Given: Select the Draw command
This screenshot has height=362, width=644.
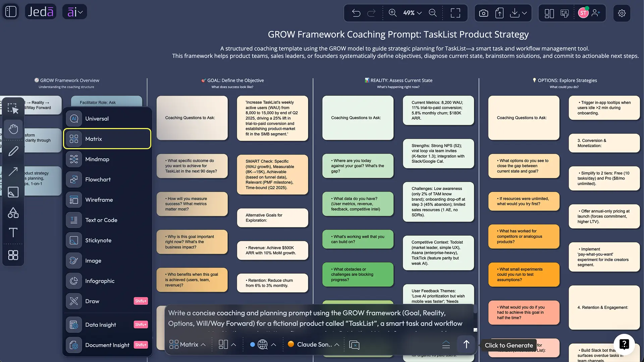Looking at the screenshot, I should point(107,301).
